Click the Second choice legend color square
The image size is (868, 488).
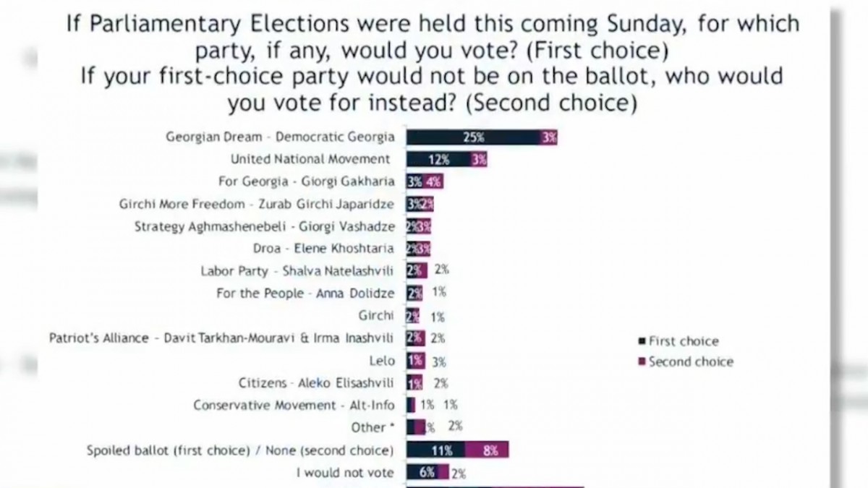tap(641, 362)
